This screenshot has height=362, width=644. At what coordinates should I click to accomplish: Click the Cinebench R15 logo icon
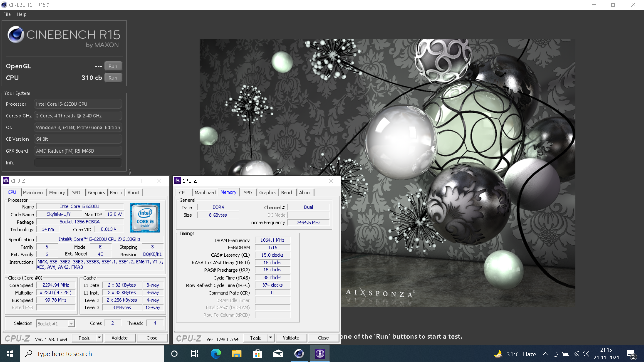tap(16, 35)
